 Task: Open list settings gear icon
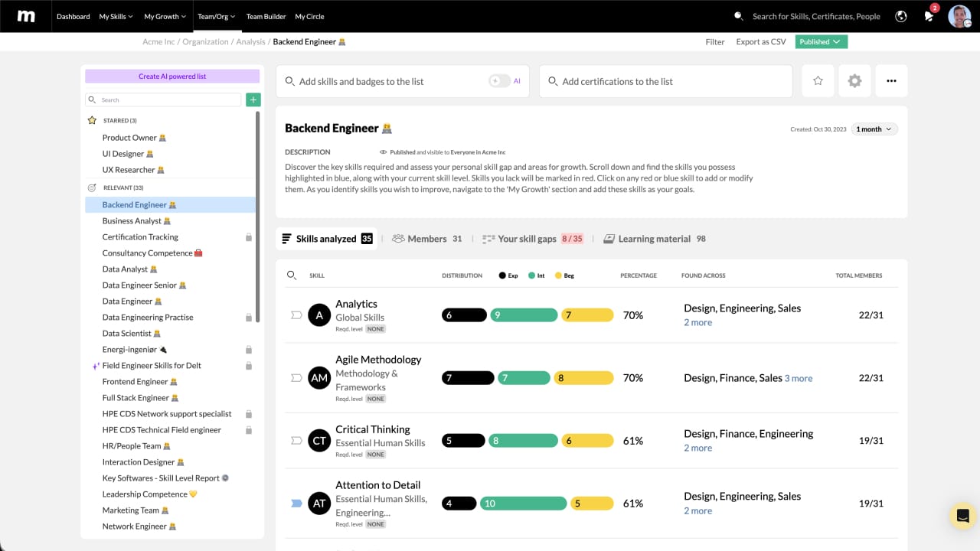coord(854,81)
